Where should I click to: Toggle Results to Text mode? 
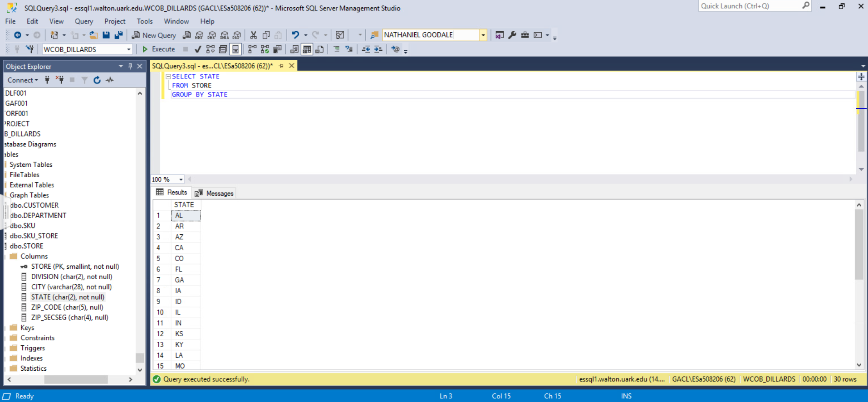[294, 49]
